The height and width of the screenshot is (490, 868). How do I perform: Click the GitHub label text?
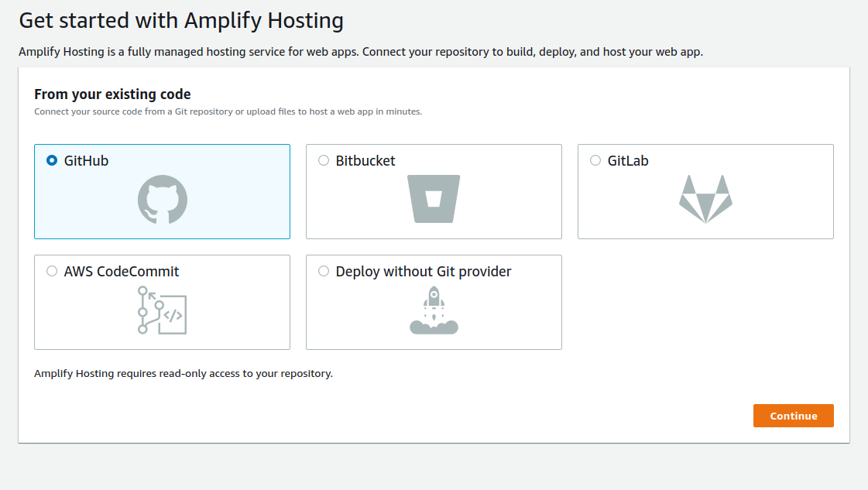(x=86, y=161)
